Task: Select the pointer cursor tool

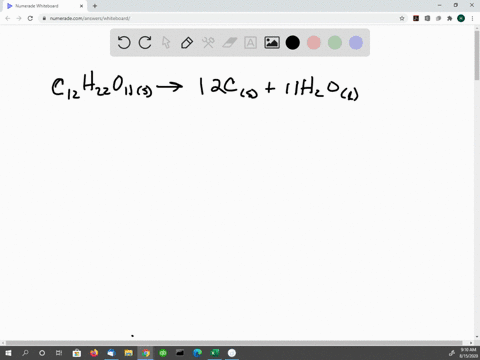Action: click(x=166, y=43)
